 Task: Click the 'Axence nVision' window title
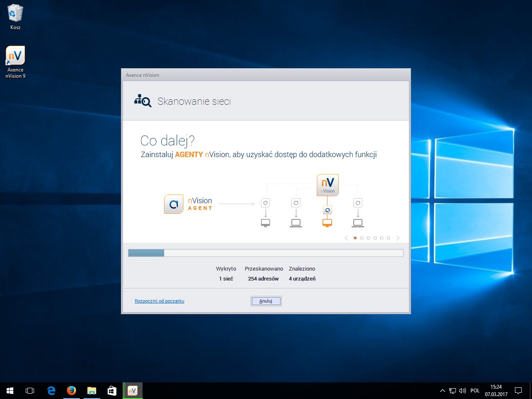point(143,75)
